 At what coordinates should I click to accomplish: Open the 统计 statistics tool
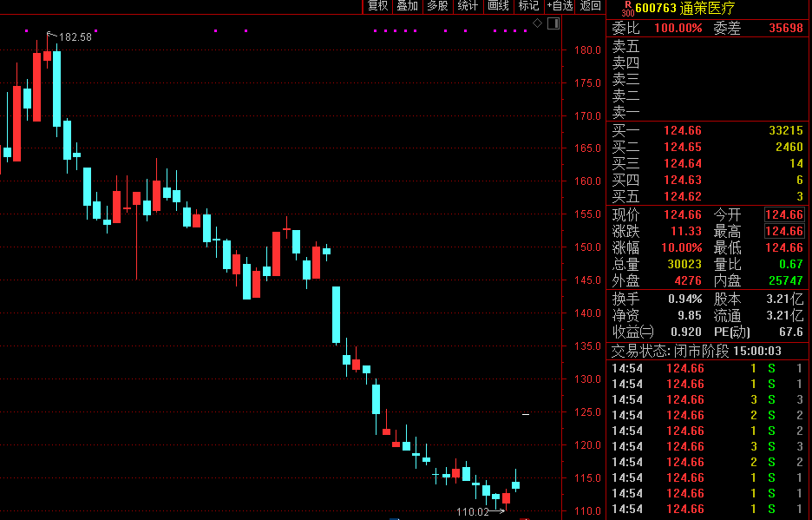point(468,6)
